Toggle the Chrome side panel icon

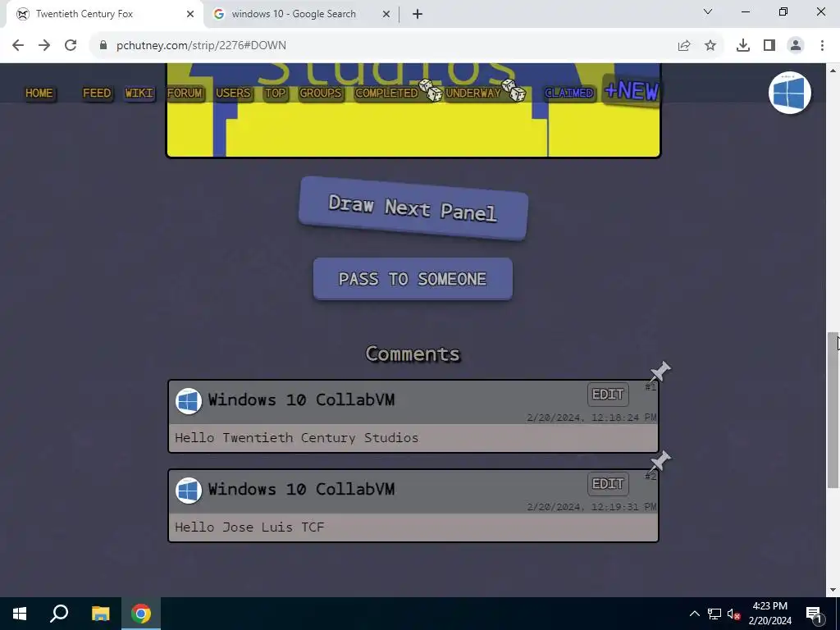(769, 46)
